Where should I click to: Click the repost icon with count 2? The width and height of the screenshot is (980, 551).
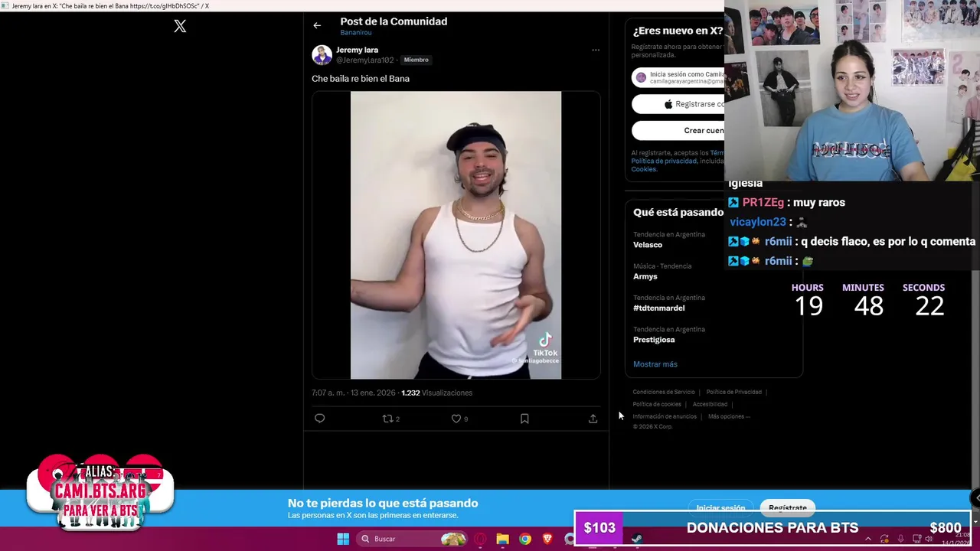coord(390,419)
